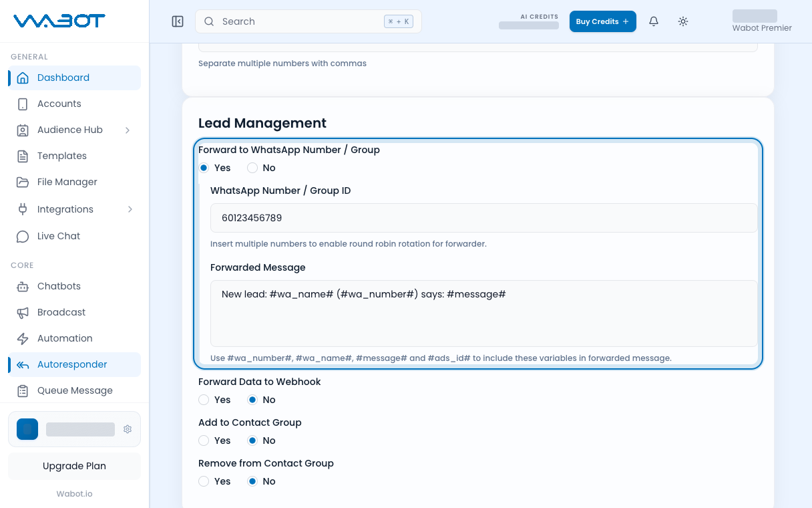Select Yes for Forward to WhatsApp Number
812x508 pixels.
[204, 168]
